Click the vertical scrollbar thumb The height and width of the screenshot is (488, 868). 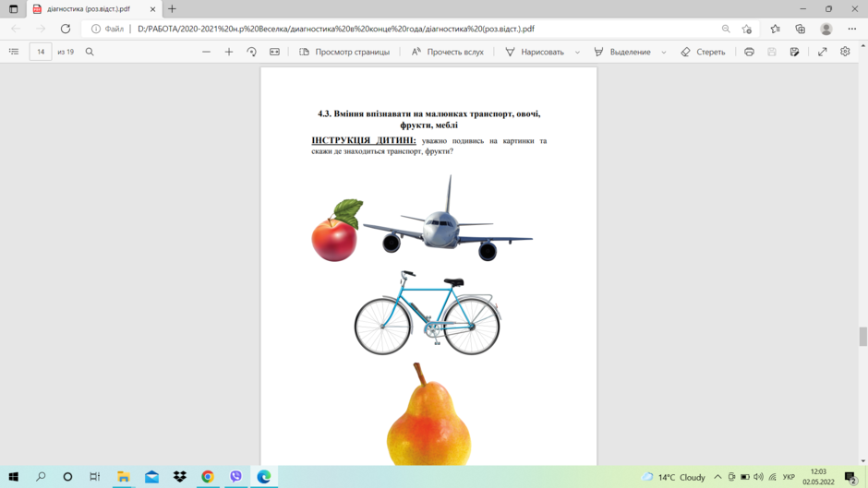pos(863,337)
